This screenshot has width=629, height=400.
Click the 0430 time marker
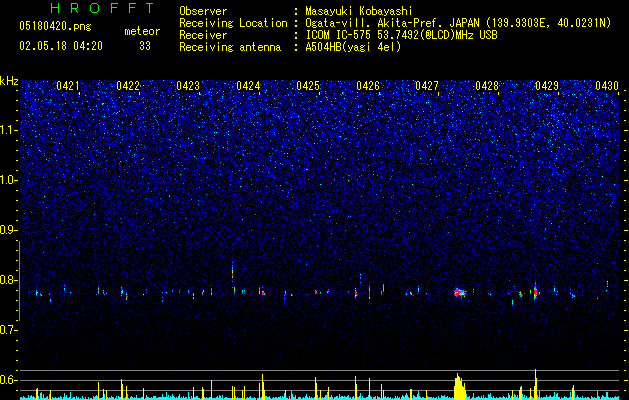point(607,86)
